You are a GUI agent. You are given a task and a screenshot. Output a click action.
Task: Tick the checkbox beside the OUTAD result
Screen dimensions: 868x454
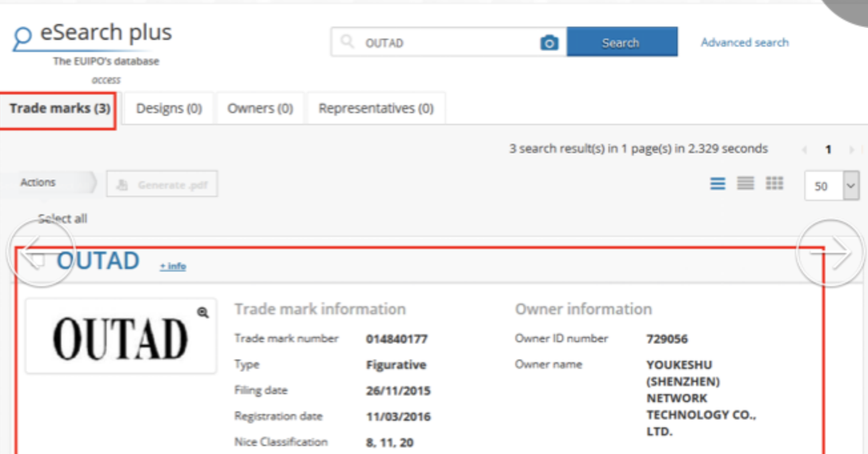[x=39, y=260]
